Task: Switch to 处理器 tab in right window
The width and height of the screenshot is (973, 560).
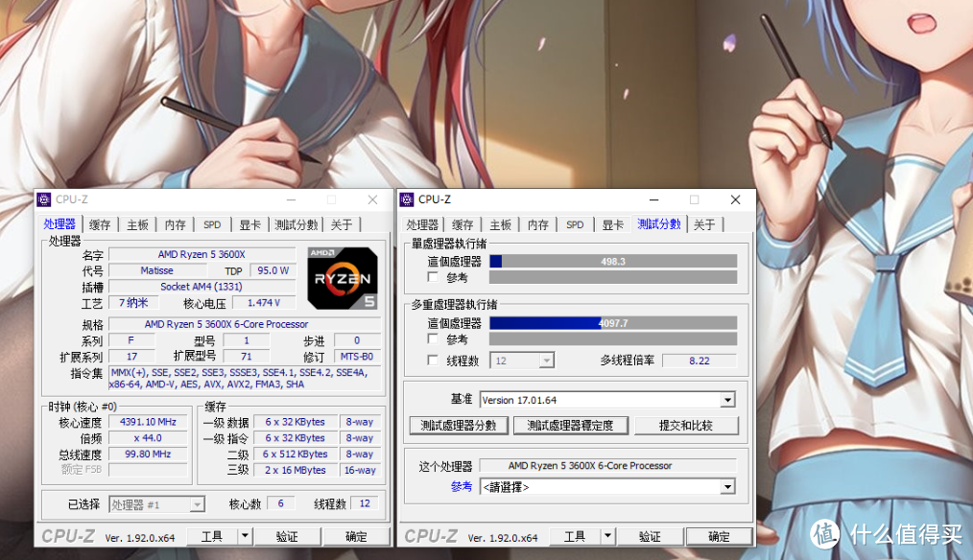Action: [422, 224]
